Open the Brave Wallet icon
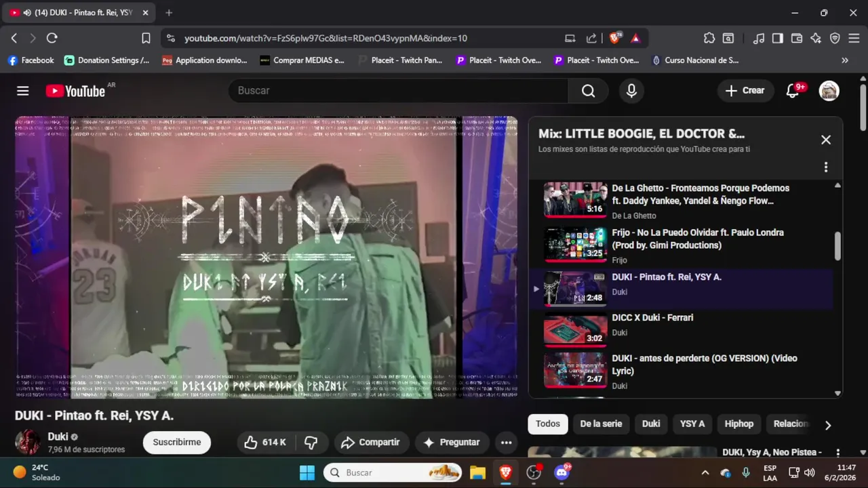Viewport: 868px width, 488px height. [x=797, y=39]
